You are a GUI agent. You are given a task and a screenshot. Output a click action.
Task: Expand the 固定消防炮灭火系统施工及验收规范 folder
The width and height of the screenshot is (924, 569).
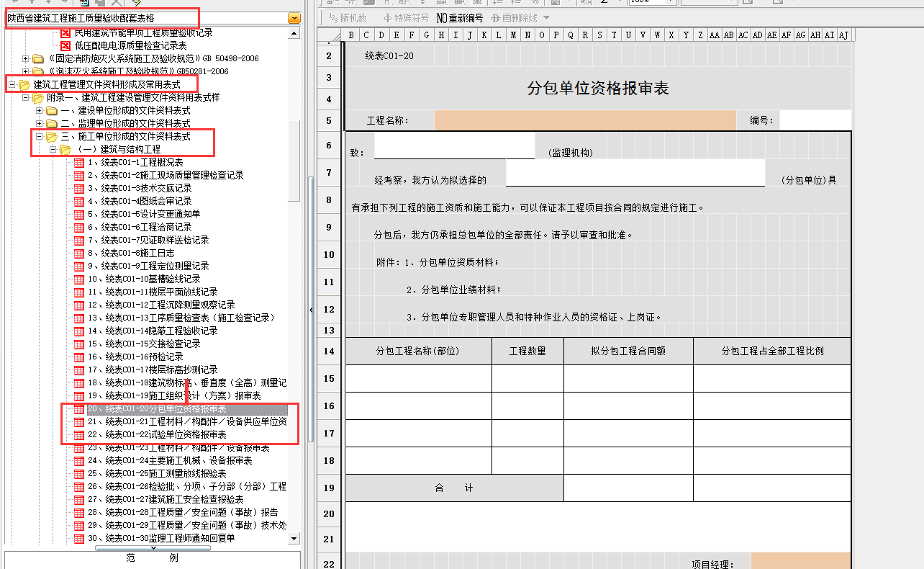[x=27, y=58]
